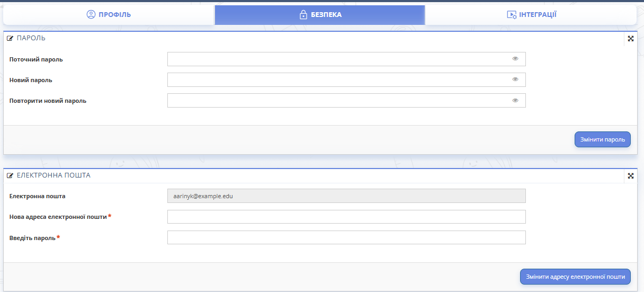Click the edit icon beside ЕЛЕКТРОННА ПОШТА heading

(x=10, y=175)
